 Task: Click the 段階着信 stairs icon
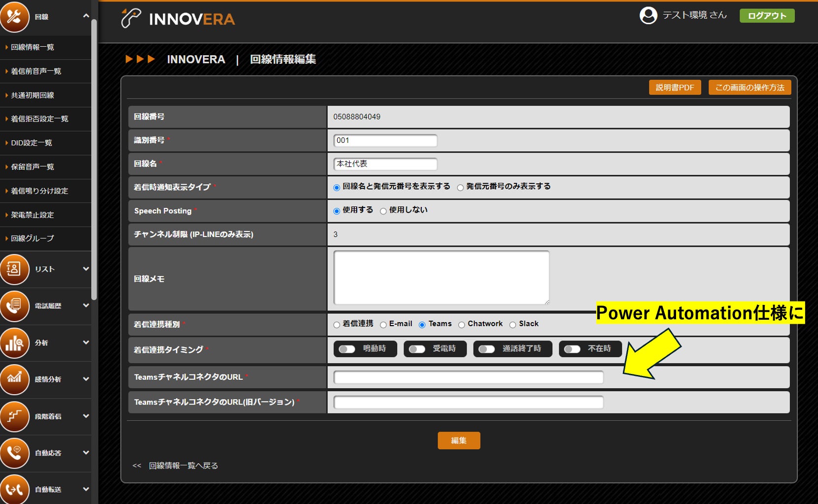(14, 416)
